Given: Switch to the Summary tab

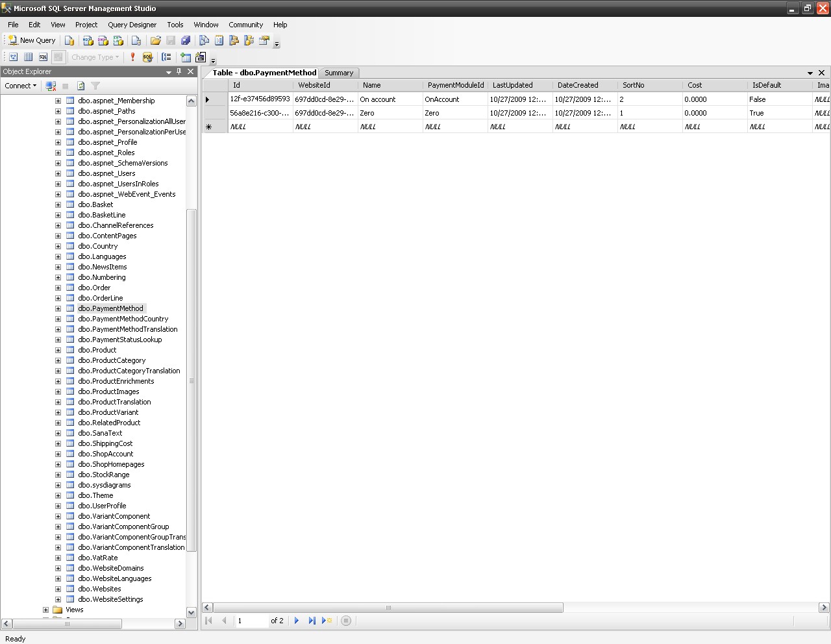Looking at the screenshot, I should pyautogui.click(x=339, y=73).
